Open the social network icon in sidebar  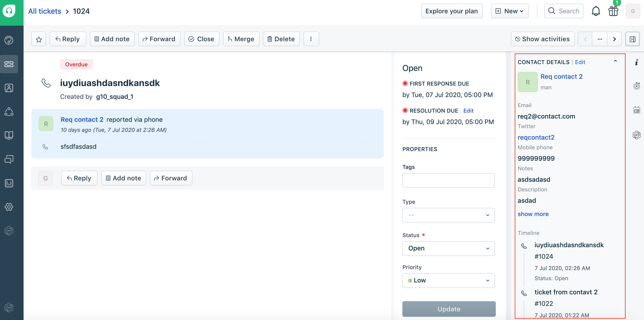9,112
